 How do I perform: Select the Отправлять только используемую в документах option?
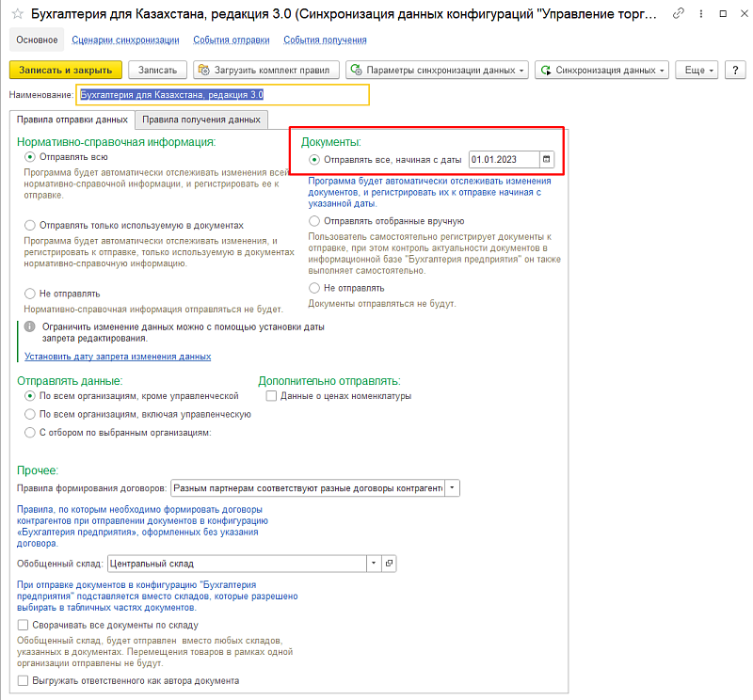(x=30, y=226)
